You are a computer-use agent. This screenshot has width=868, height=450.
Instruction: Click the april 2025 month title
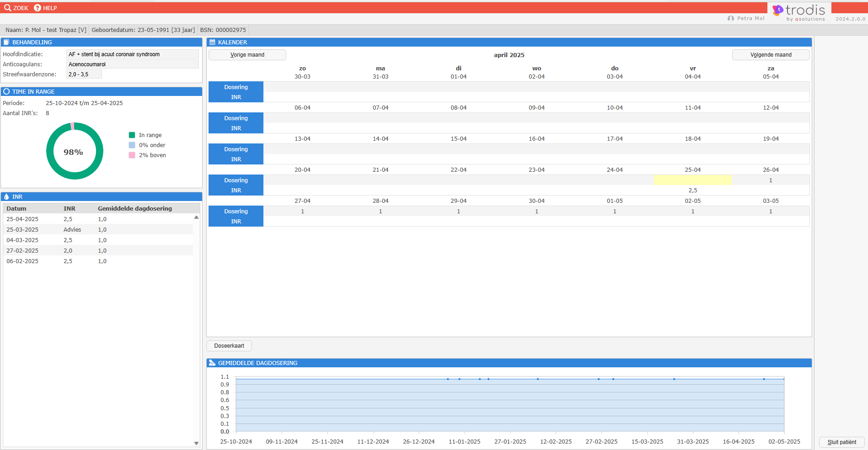[x=509, y=55]
